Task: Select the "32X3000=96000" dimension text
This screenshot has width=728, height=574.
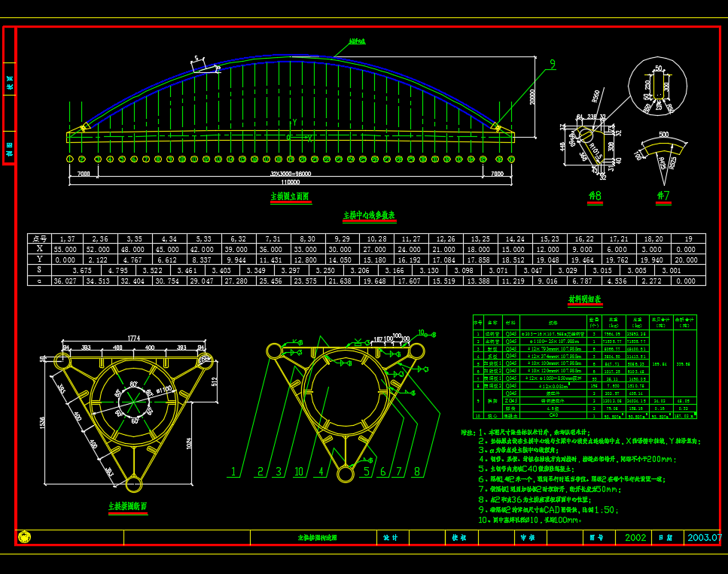Action: pyautogui.click(x=291, y=174)
